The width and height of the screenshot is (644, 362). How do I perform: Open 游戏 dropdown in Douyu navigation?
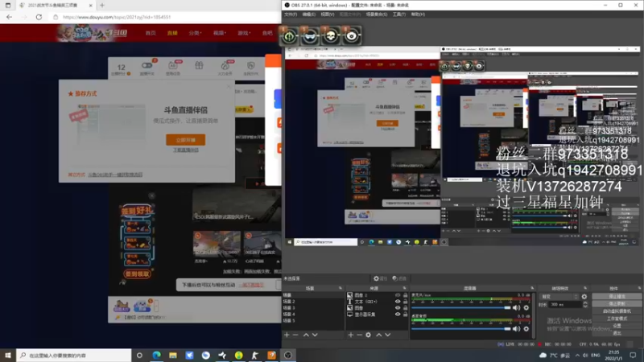click(x=244, y=33)
